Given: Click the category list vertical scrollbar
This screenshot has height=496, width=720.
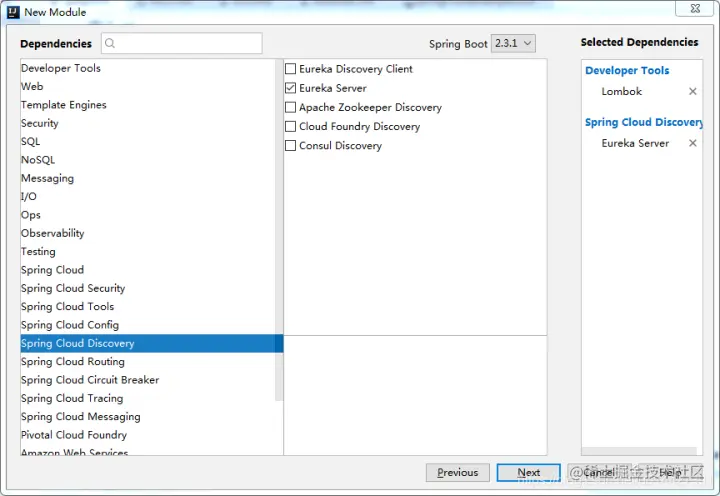Looking at the screenshot, I should (x=279, y=230).
